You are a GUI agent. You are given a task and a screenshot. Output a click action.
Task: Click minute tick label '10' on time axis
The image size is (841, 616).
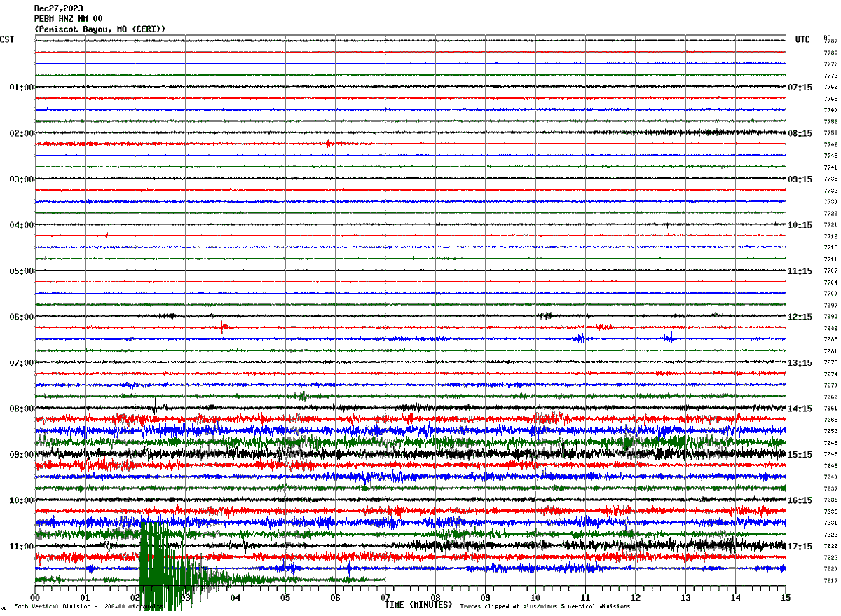pyautogui.click(x=535, y=598)
